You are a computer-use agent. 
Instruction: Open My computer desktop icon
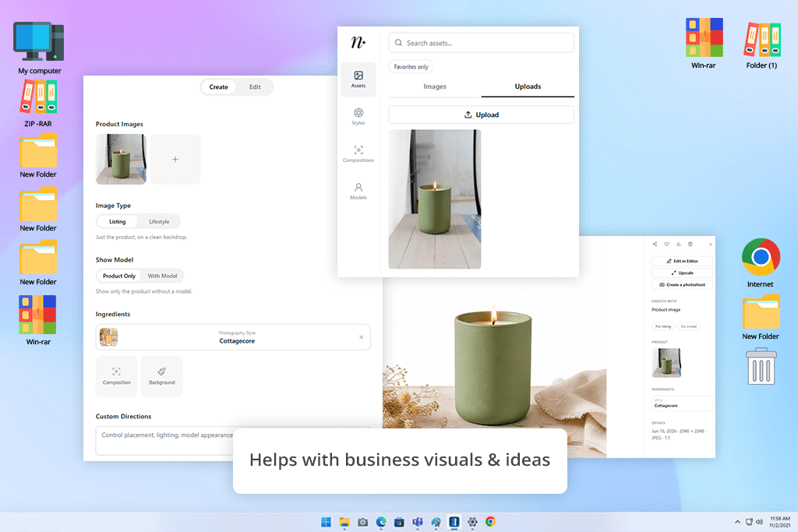pos(39,48)
